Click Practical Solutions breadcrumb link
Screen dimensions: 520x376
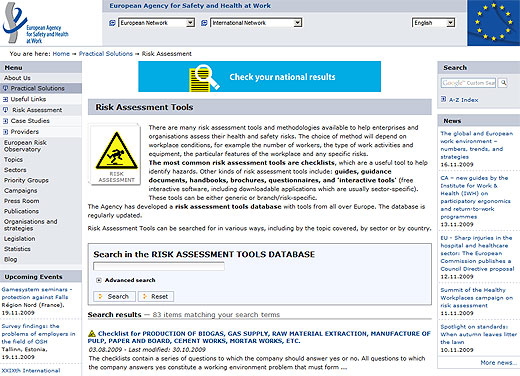point(106,54)
